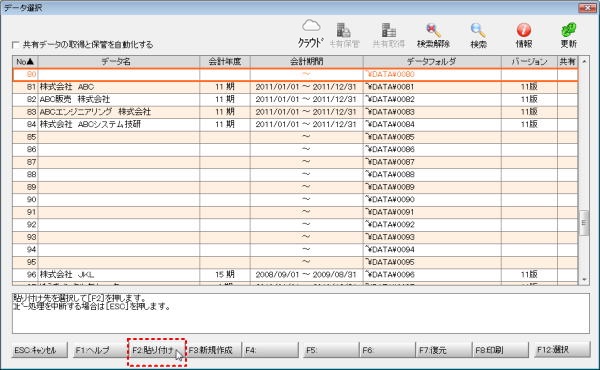
Task: Sort by 会計年度 column header
Action: (225, 62)
